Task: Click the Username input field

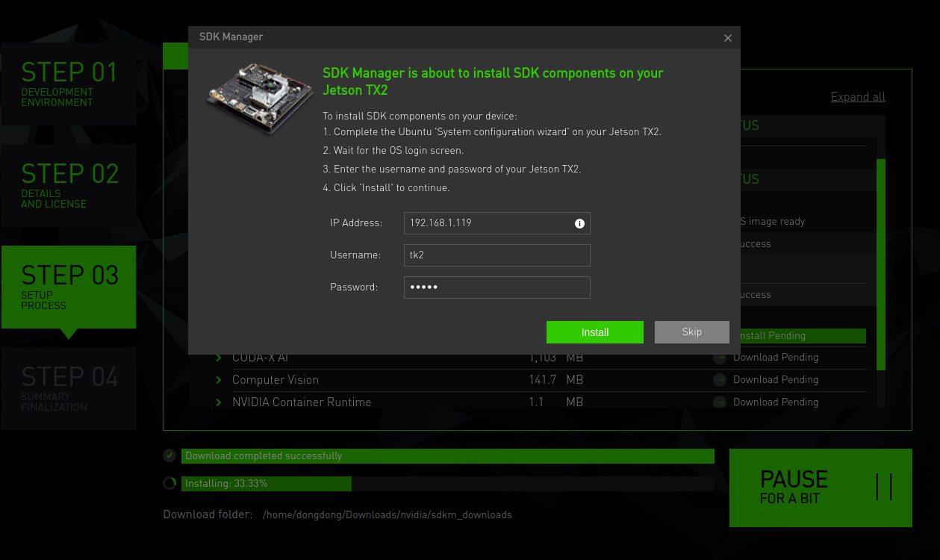Action: tap(497, 255)
